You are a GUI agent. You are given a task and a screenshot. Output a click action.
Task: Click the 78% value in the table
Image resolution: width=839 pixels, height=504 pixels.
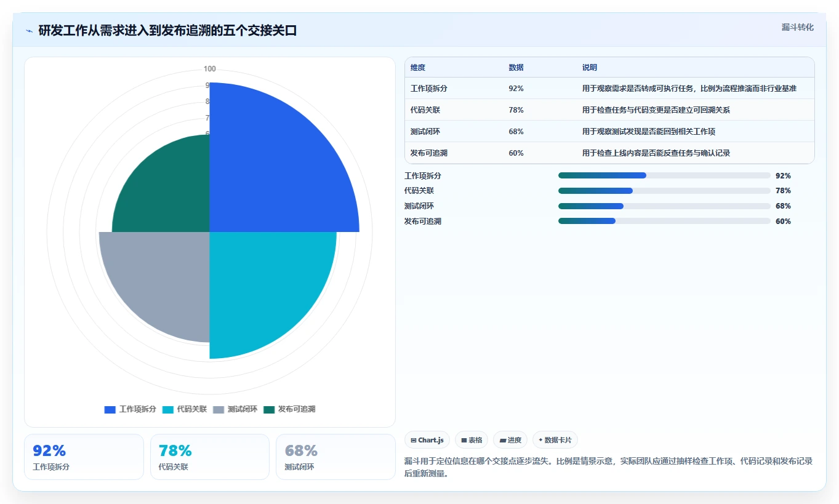pyautogui.click(x=516, y=110)
